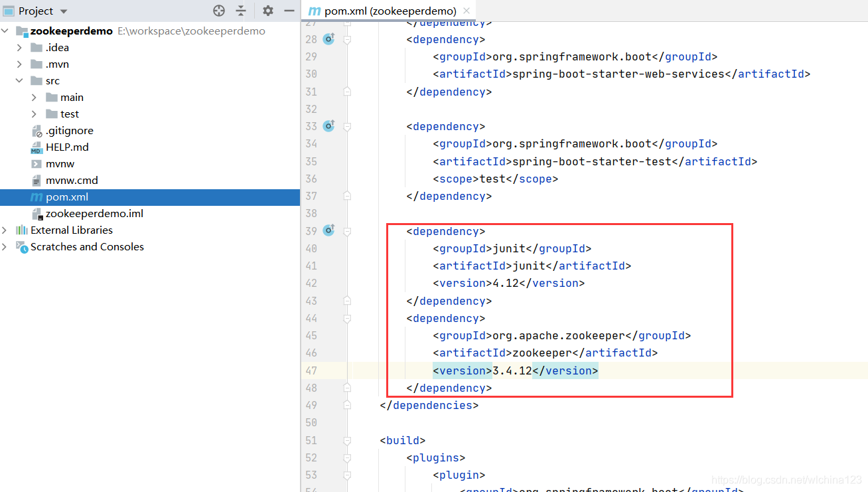This screenshot has width=868, height=492.
Task: Click zookeeper artifactId on line 46
Action: click(542, 353)
